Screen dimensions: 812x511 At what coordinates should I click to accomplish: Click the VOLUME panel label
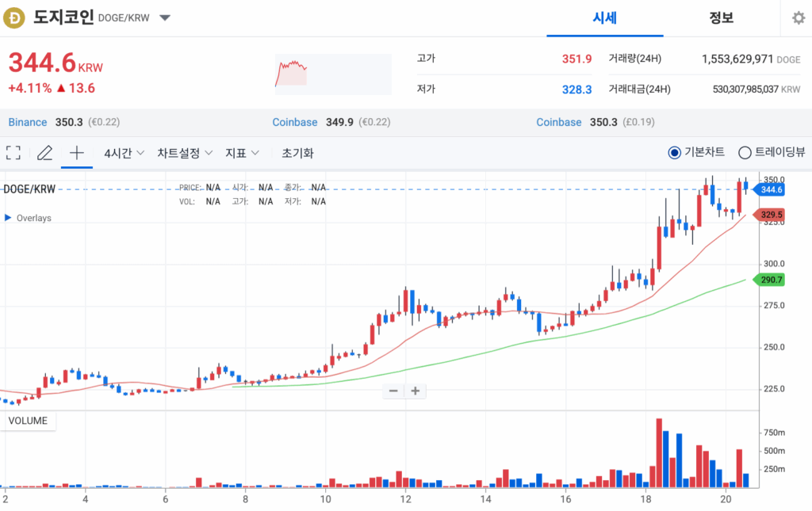click(28, 421)
